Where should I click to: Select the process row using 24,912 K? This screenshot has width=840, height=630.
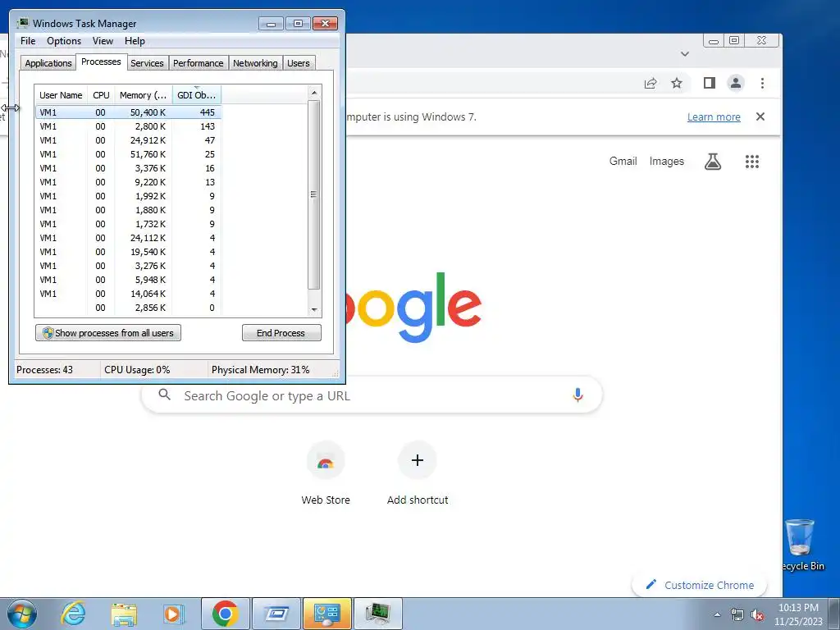(x=129, y=140)
